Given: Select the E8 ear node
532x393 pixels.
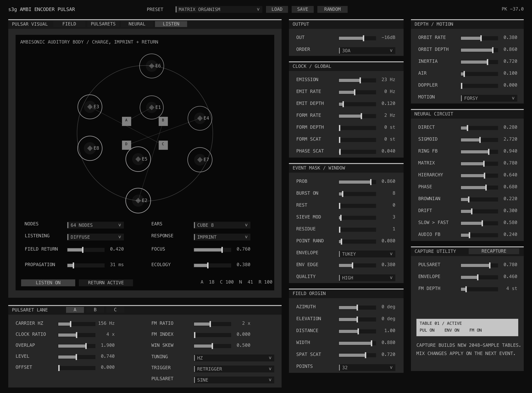Looking at the screenshot, I should (x=90, y=148).
